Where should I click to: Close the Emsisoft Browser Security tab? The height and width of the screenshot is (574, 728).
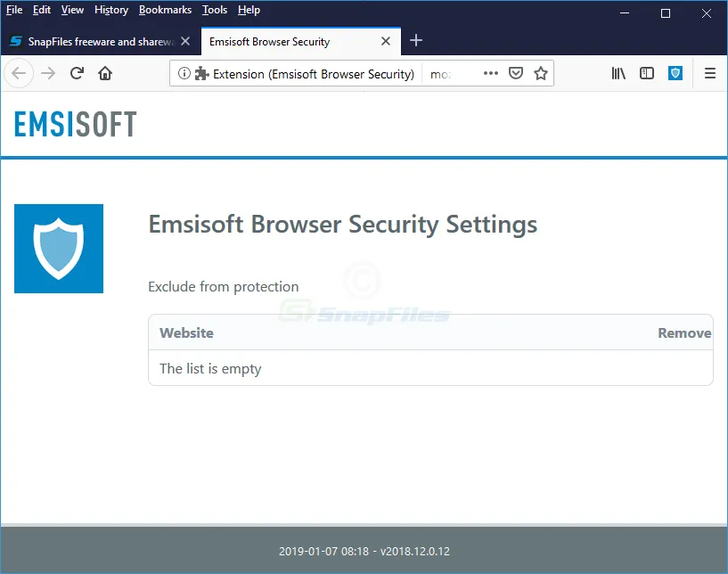(385, 41)
